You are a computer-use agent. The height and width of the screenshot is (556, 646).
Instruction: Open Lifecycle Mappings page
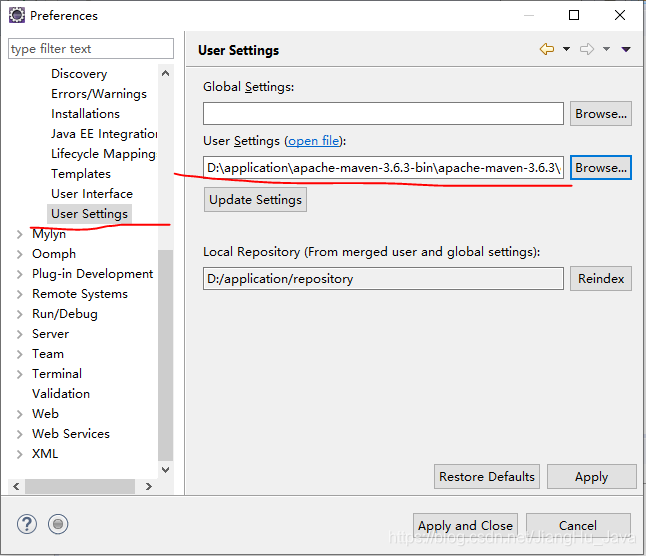[103, 154]
